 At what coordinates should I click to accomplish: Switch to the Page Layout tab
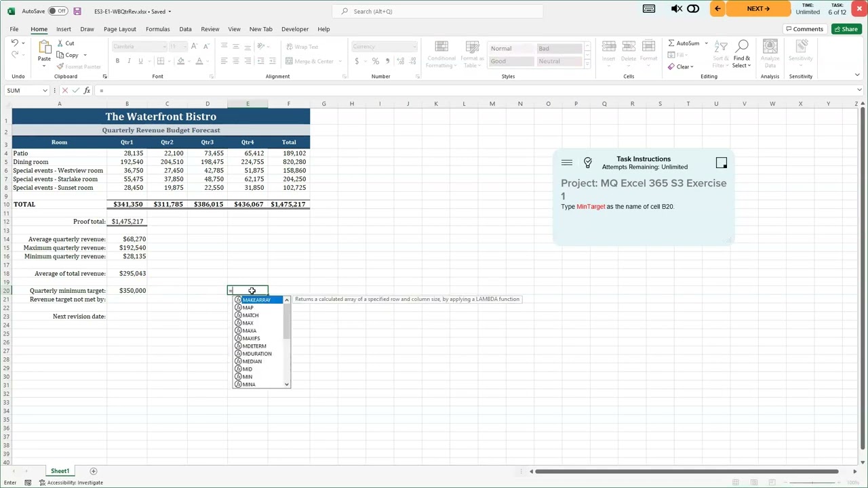pyautogui.click(x=120, y=29)
